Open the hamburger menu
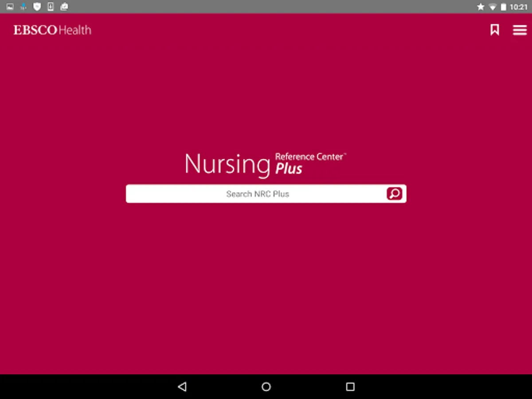The image size is (532, 399). [520, 30]
